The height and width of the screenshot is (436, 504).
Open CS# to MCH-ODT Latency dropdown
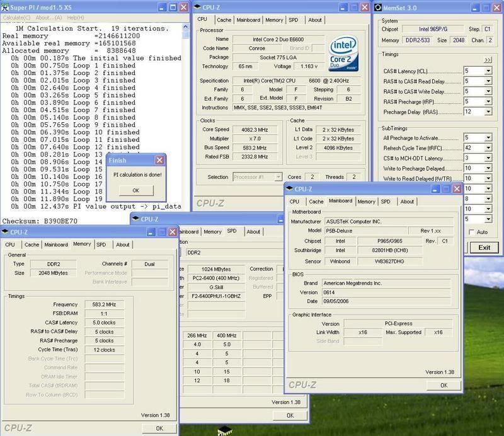pyautogui.click(x=488, y=158)
